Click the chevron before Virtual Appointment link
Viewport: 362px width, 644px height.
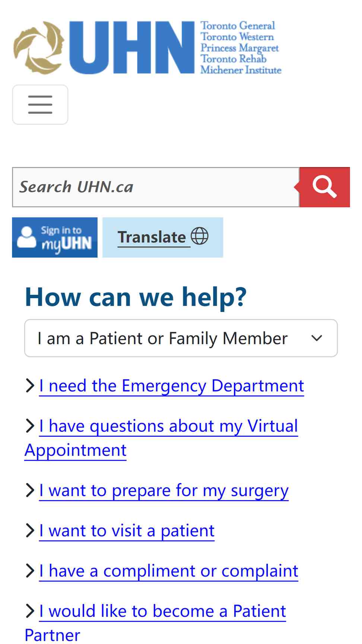point(30,426)
